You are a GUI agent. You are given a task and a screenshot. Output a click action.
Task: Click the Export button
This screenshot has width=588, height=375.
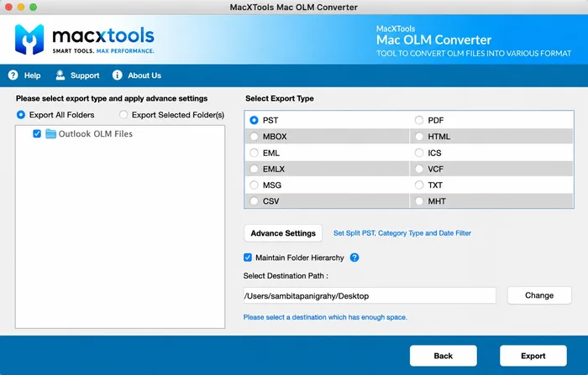click(x=533, y=356)
